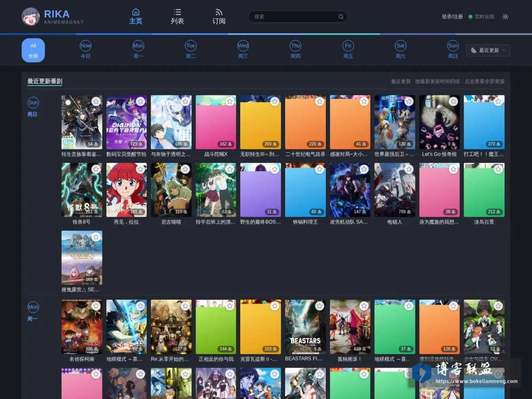Screen dimensions: 532x399
Task: Select the Thu 周四 filter
Action: (296, 50)
